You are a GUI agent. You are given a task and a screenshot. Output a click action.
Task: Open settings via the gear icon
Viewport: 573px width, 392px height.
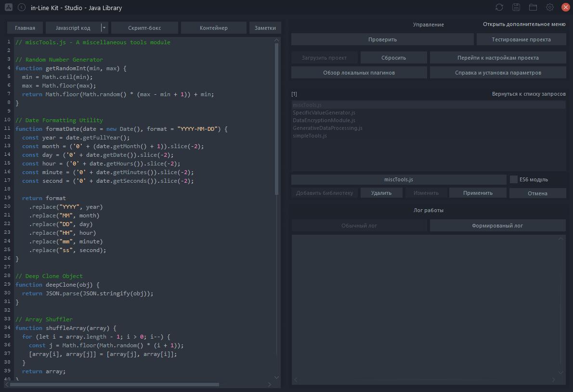(550, 7)
